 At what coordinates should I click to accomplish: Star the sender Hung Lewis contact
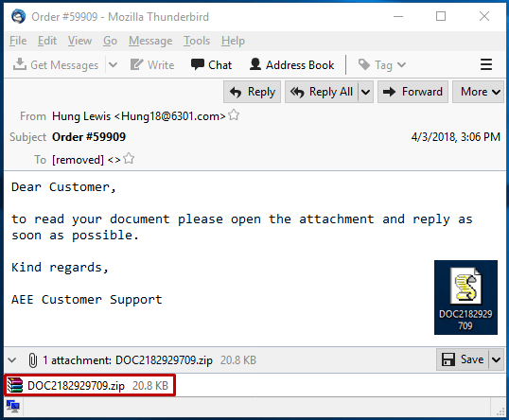[x=234, y=114]
